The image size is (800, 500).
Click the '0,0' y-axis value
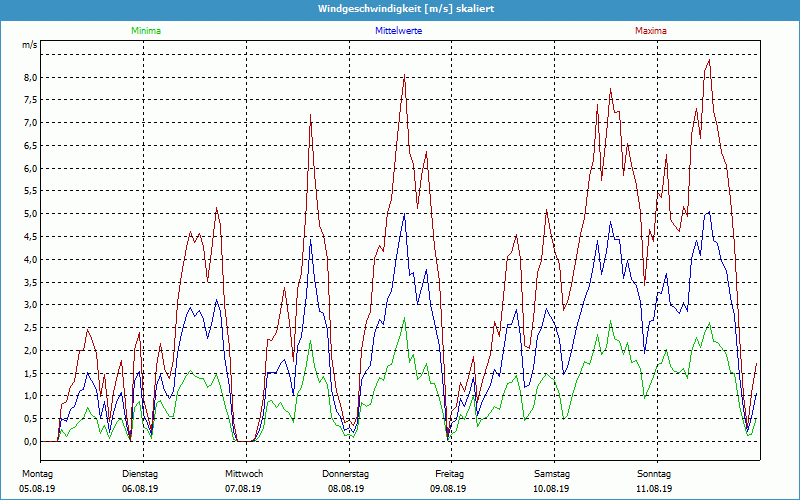(x=31, y=441)
